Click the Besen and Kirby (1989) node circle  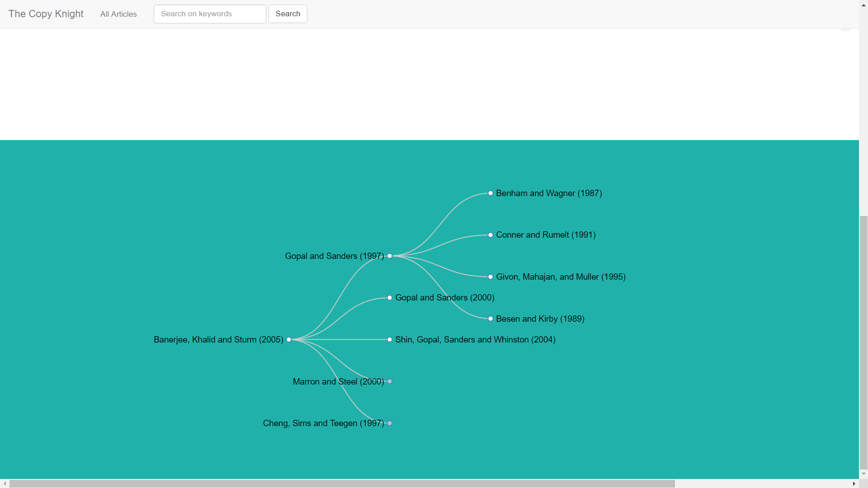coord(491,319)
